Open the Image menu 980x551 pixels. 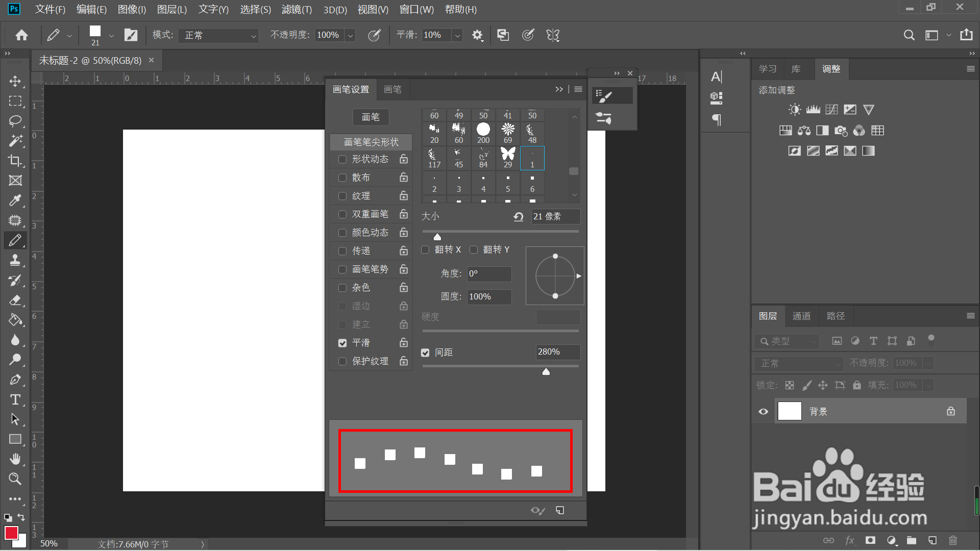[132, 9]
